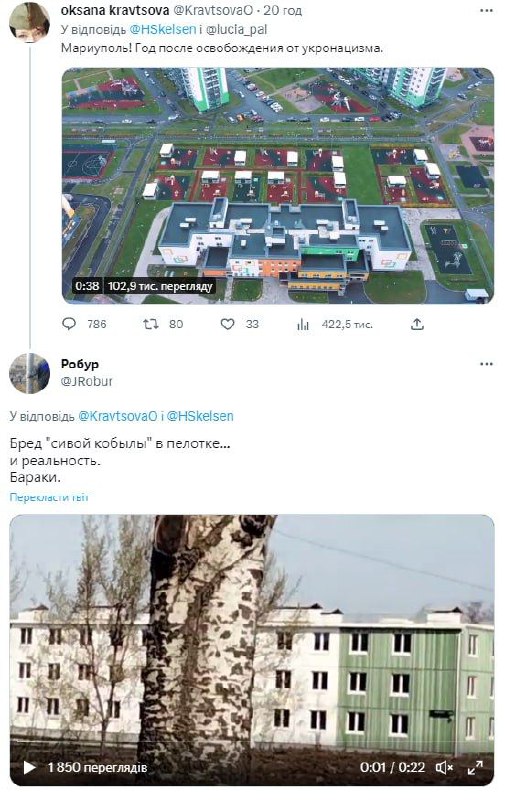Open oksana kravtsova profile avatar

(29, 21)
